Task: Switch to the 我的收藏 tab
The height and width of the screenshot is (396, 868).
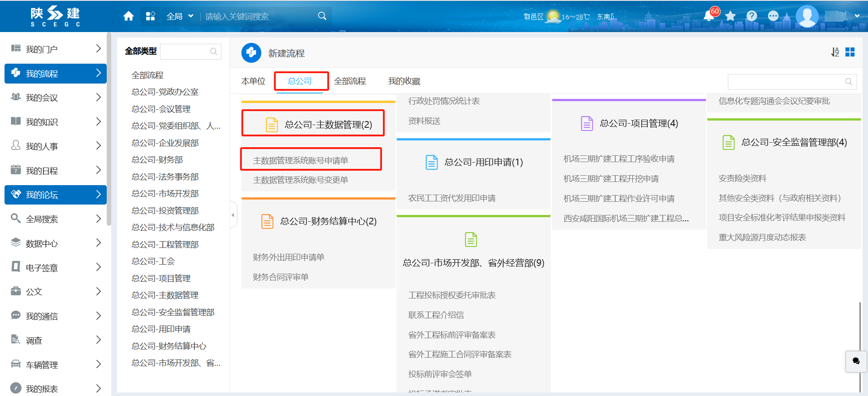Action: pos(404,81)
